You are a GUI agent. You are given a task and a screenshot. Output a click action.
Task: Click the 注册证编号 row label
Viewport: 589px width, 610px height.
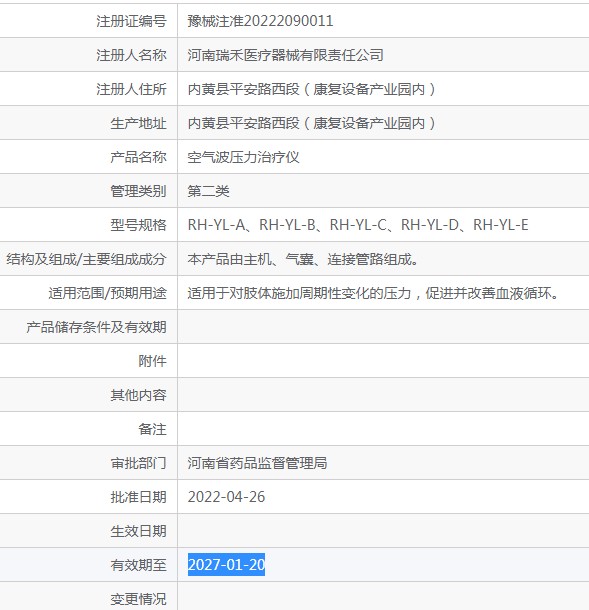coord(131,21)
